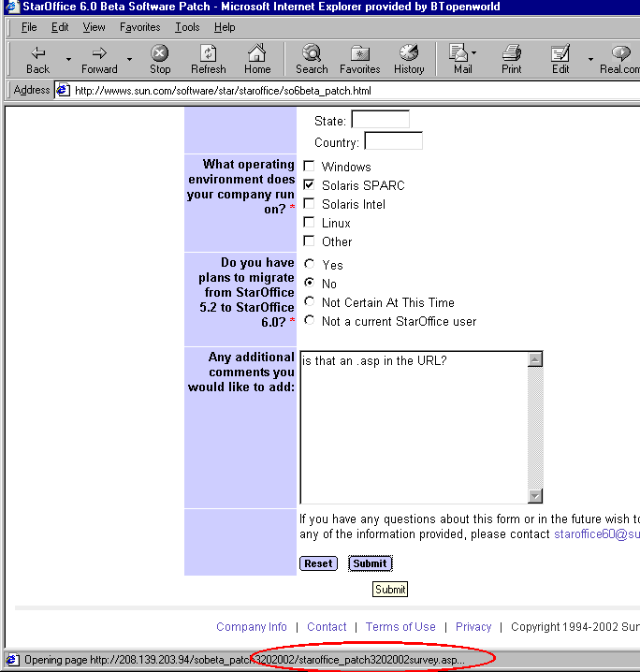The height and width of the screenshot is (672, 640).
Task: Click the status bar page icon
Action: coord(12,660)
